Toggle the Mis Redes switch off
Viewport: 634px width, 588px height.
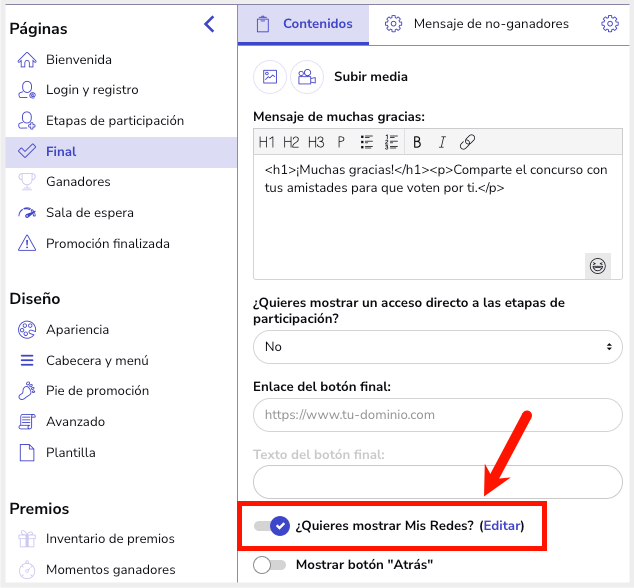271,526
